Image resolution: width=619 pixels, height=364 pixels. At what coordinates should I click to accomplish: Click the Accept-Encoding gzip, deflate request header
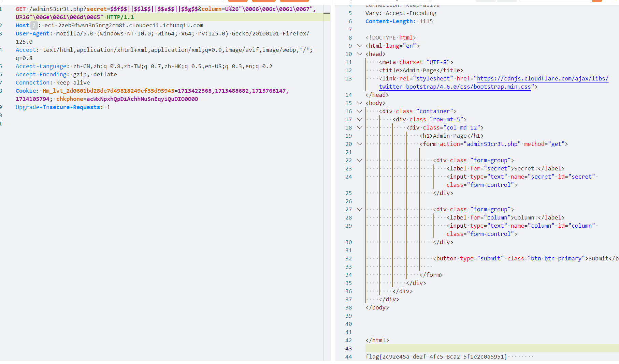tap(66, 74)
